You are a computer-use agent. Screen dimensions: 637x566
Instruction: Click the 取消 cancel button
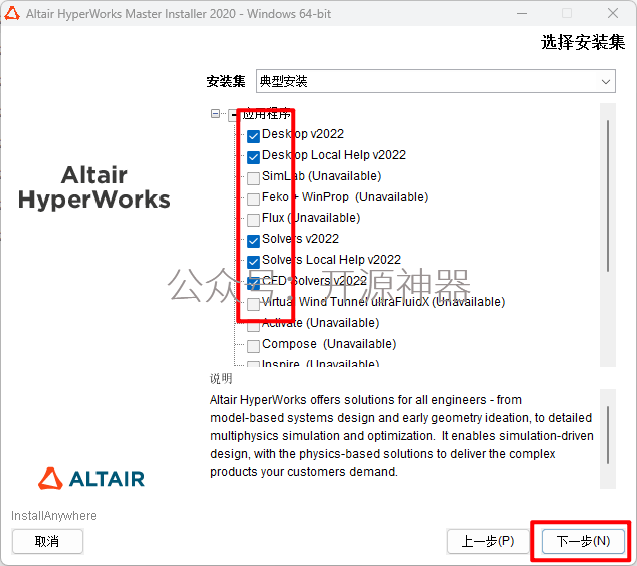click(x=47, y=541)
